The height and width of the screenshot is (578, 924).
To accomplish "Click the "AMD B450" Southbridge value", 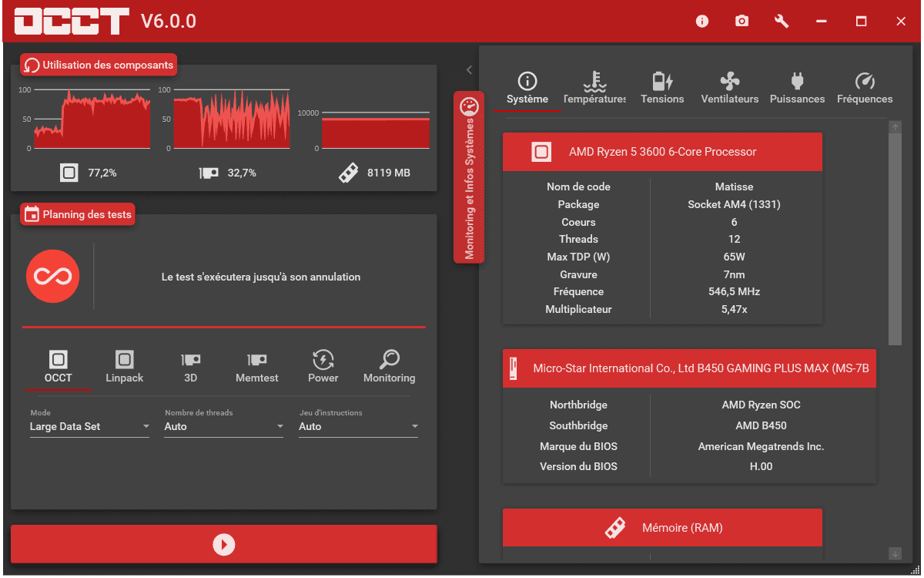I will (761, 425).
